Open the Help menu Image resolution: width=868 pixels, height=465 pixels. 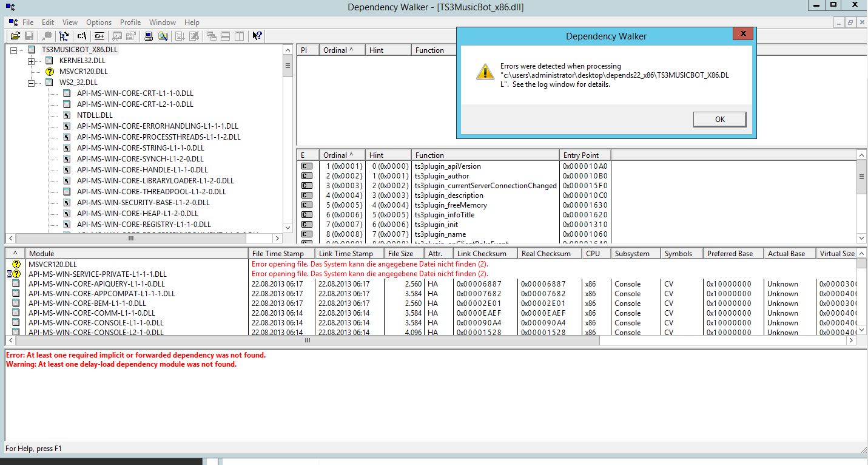[x=192, y=22]
